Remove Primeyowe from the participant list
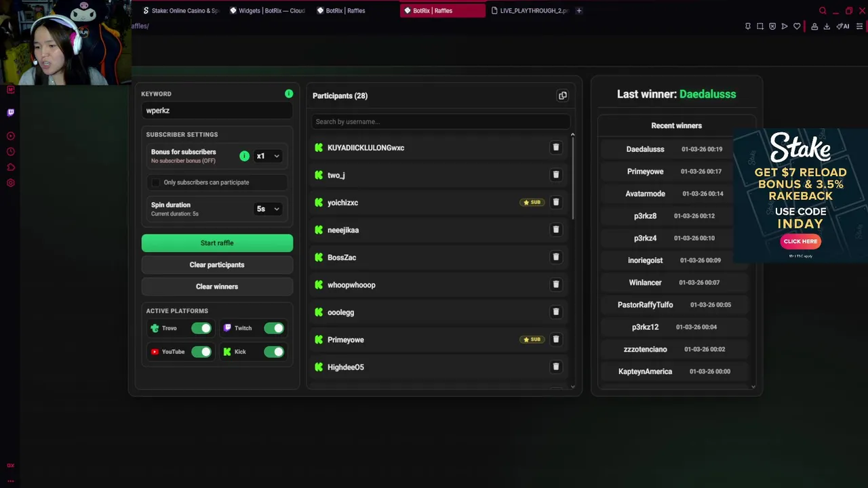The height and width of the screenshot is (488, 868). [555, 340]
